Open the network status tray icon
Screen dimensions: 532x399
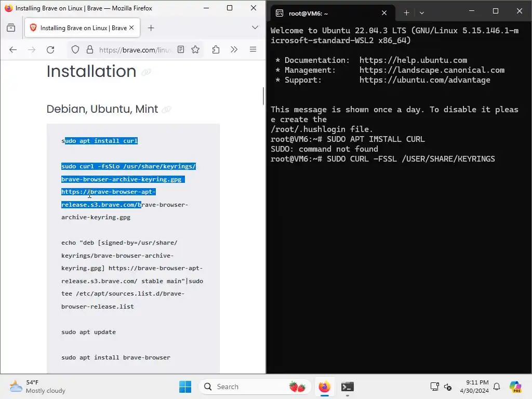[435, 387]
